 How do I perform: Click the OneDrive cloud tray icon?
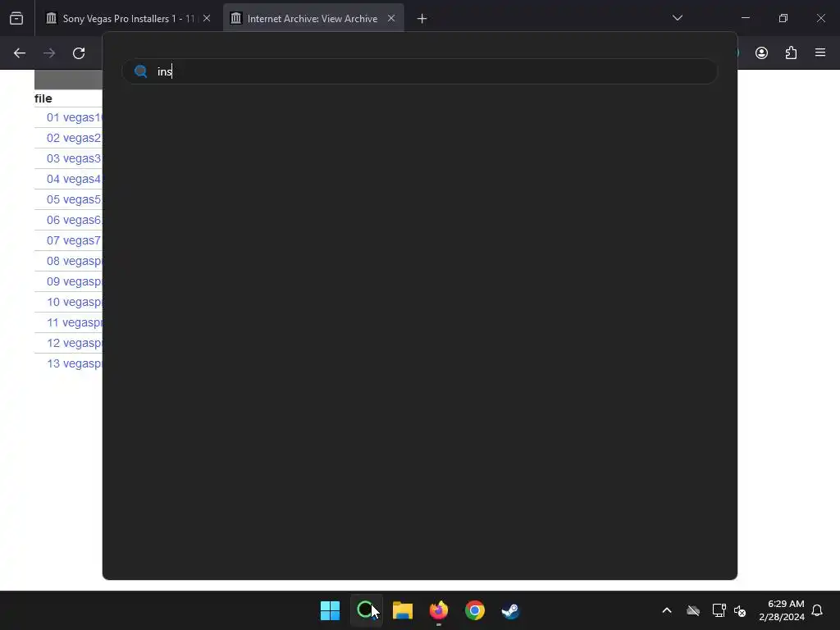pos(693,610)
